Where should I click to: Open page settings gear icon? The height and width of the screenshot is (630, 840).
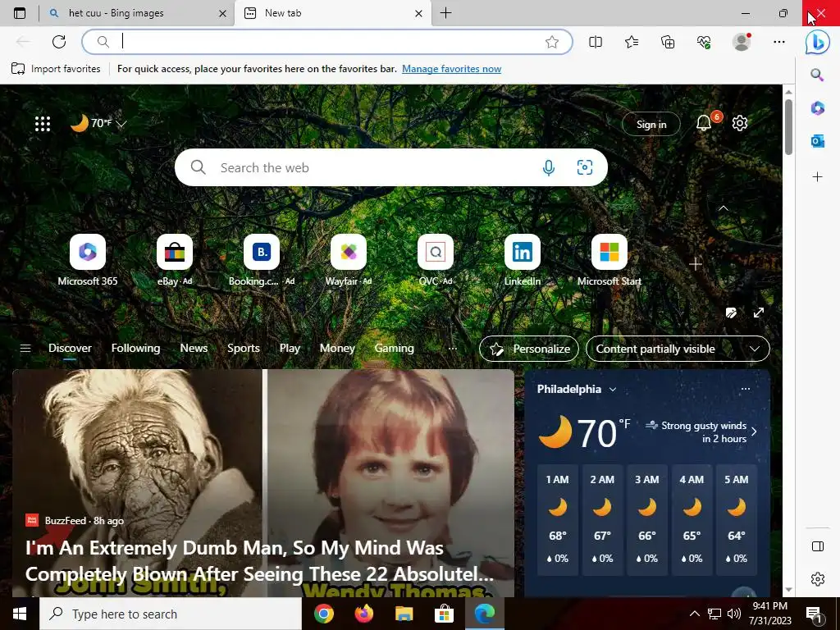(740, 123)
